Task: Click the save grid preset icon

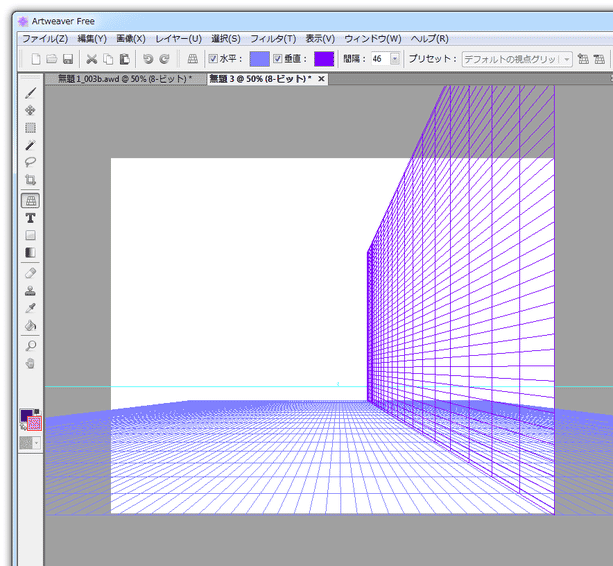Action: coord(583,59)
